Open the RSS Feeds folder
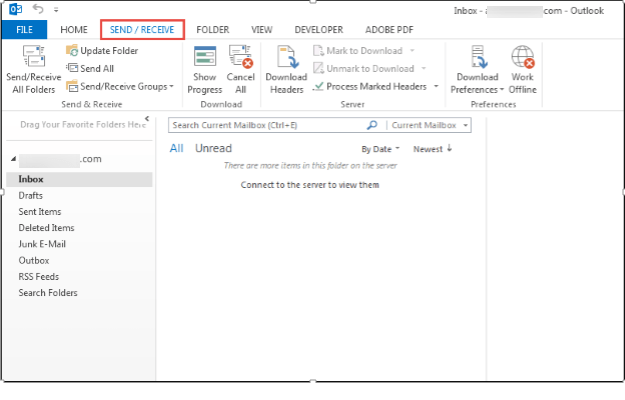The height and width of the screenshot is (400, 625). (x=39, y=276)
